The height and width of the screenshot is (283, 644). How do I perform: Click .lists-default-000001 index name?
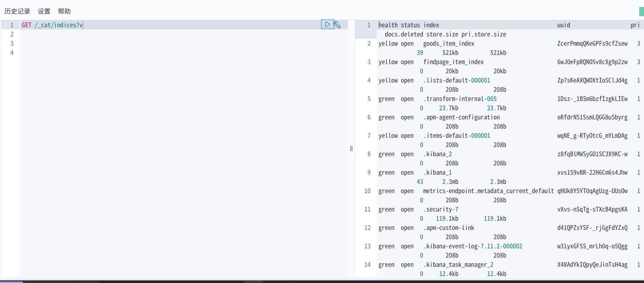[457, 80]
